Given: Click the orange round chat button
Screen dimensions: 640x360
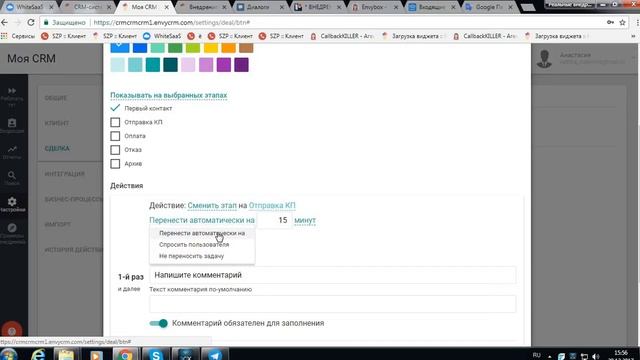Looking at the screenshot, I should pos(12,331).
